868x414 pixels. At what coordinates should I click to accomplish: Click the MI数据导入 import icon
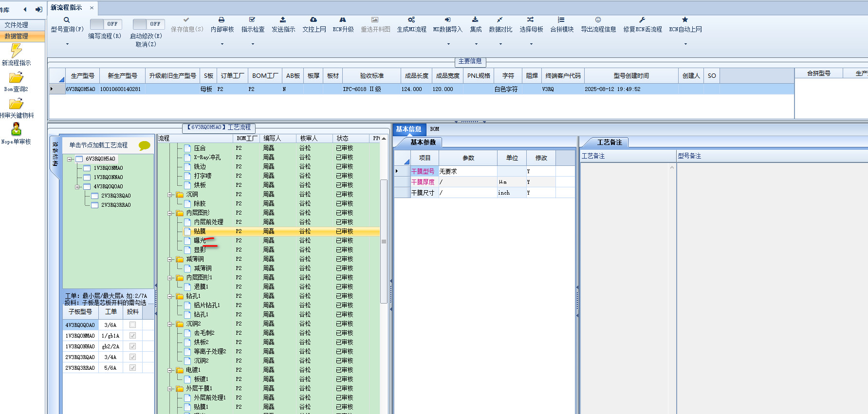click(x=447, y=20)
